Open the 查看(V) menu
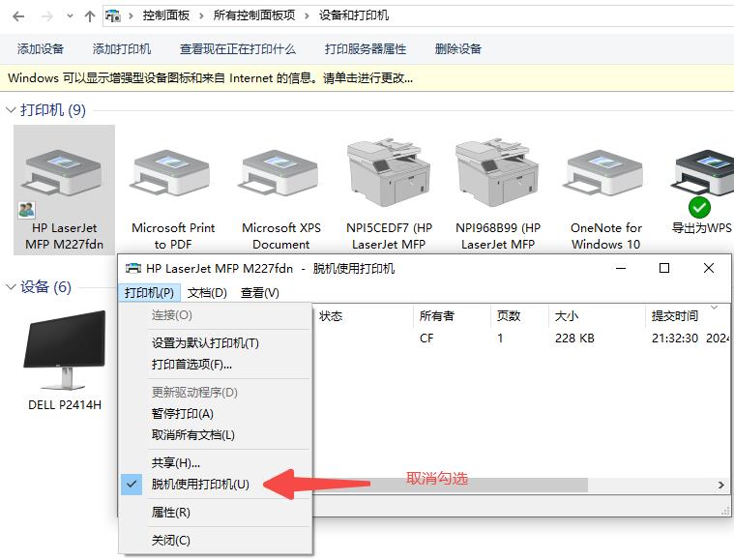This screenshot has height=560, width=734. (260, 293)
